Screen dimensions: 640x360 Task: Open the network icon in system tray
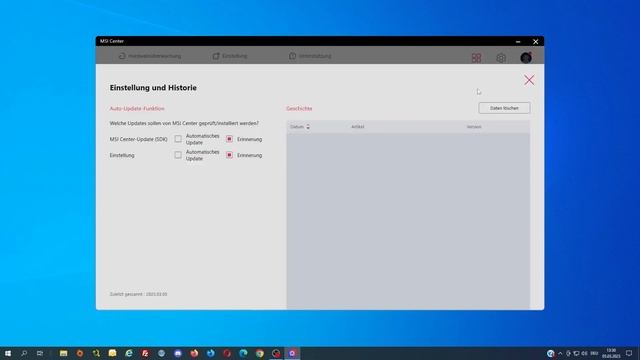(x=576, y=353)
